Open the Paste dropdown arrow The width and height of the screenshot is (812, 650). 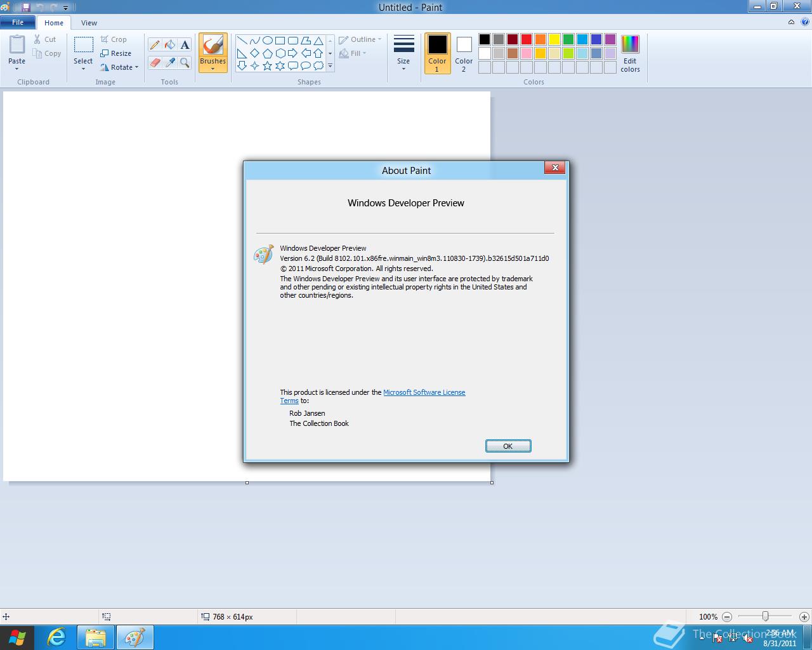17,69
